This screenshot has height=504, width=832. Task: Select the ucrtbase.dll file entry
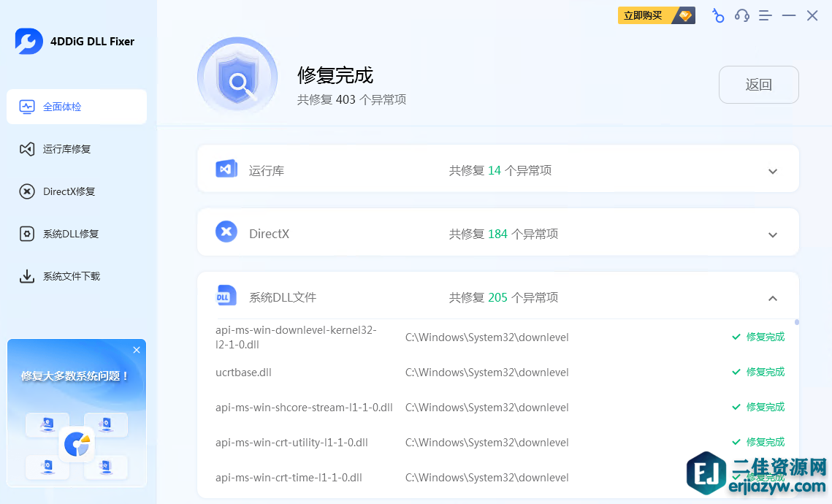coord(243,373)
